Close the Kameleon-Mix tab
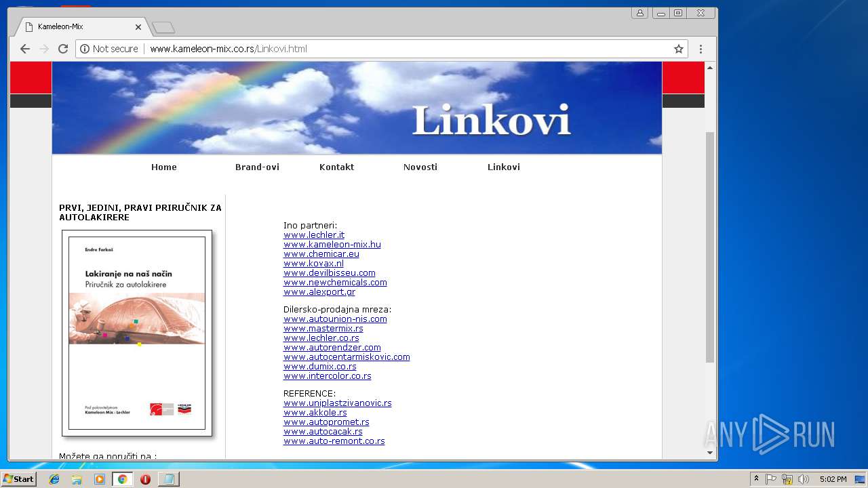The height and width of the screenshot is (488, 868). (138, 27)
